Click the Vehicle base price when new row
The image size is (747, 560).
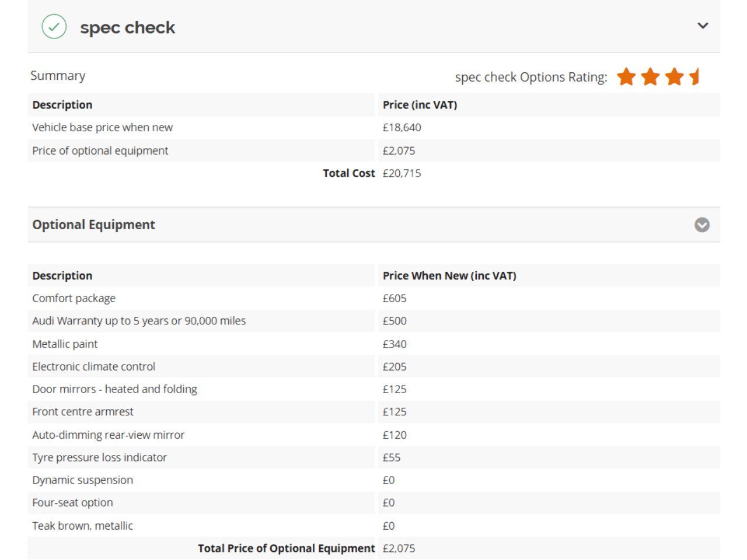[102, 128]
